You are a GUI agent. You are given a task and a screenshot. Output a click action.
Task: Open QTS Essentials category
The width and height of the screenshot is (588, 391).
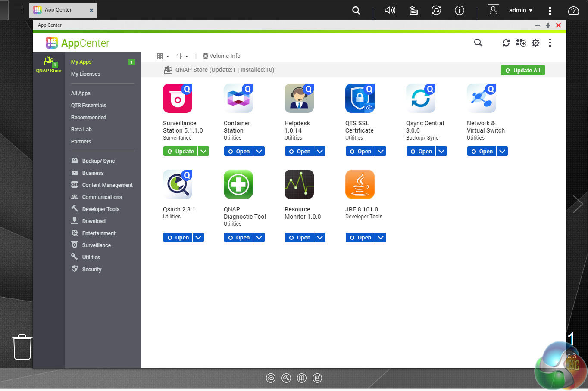[88, 106]
